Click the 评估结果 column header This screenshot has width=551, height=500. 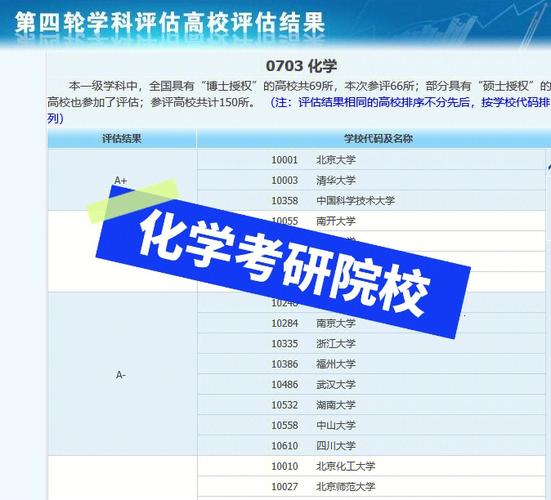(122, 138)
